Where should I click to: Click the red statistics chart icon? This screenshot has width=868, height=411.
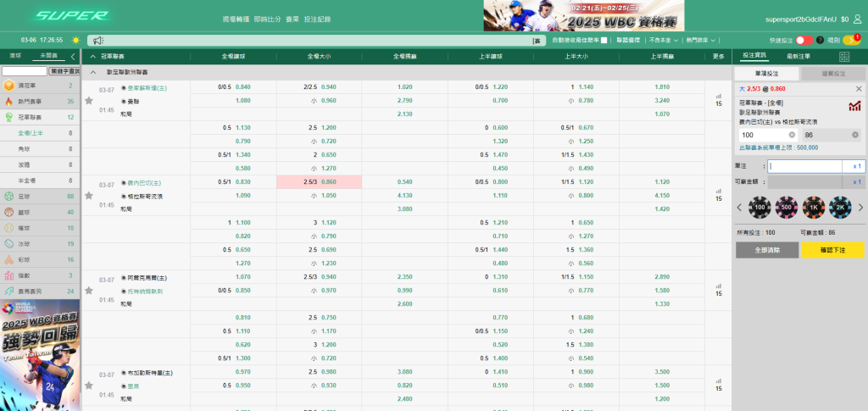point(854,107)
